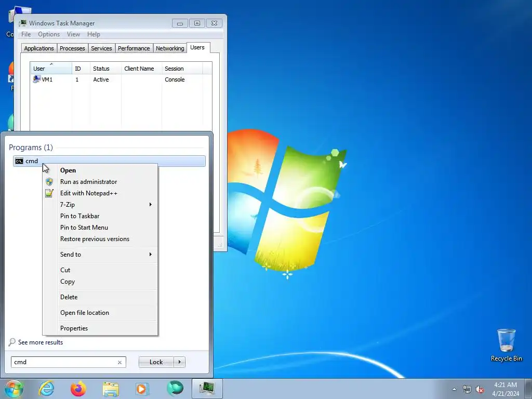
Task: Expand shutdown options arrow beside Lock
Action: point(179,362)
